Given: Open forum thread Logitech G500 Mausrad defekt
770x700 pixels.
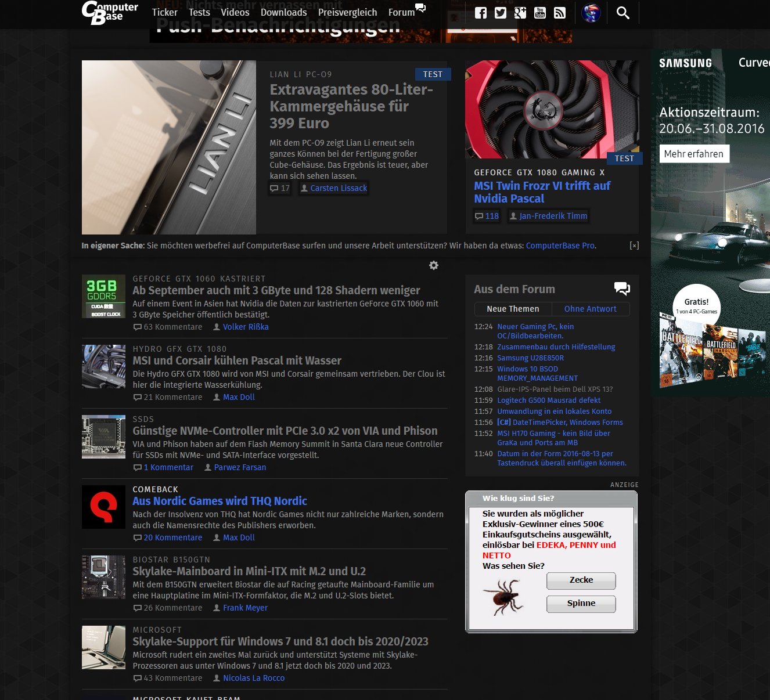Looking at the screenshot, I should pyautogui.click(x=549, y=400).
